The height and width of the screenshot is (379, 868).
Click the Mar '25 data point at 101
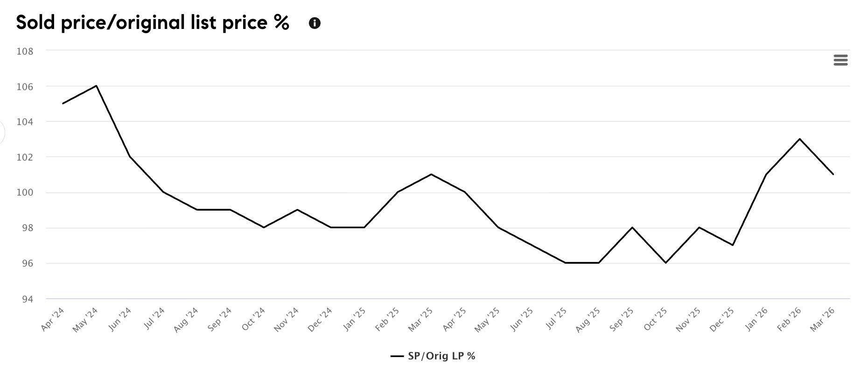[x=431, y=175]
